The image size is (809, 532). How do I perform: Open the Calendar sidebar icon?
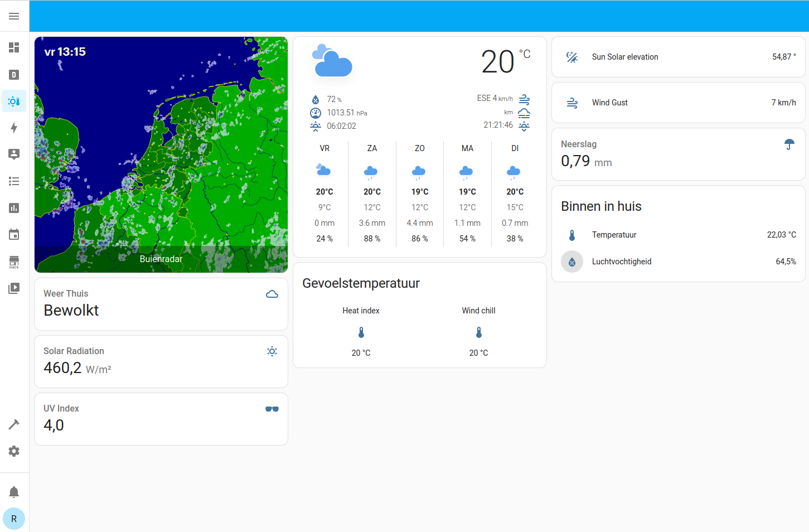point(14,235)
